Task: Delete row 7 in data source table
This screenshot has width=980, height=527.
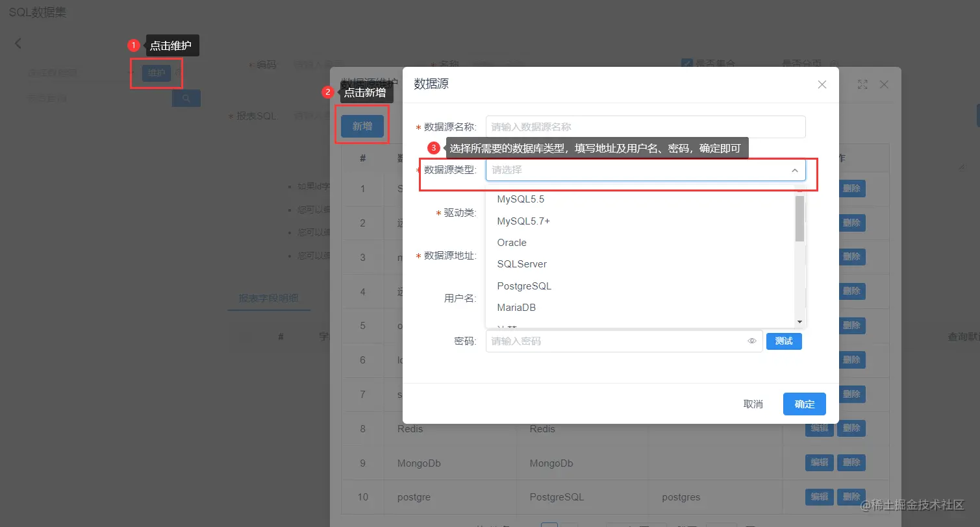Action: 851,394
